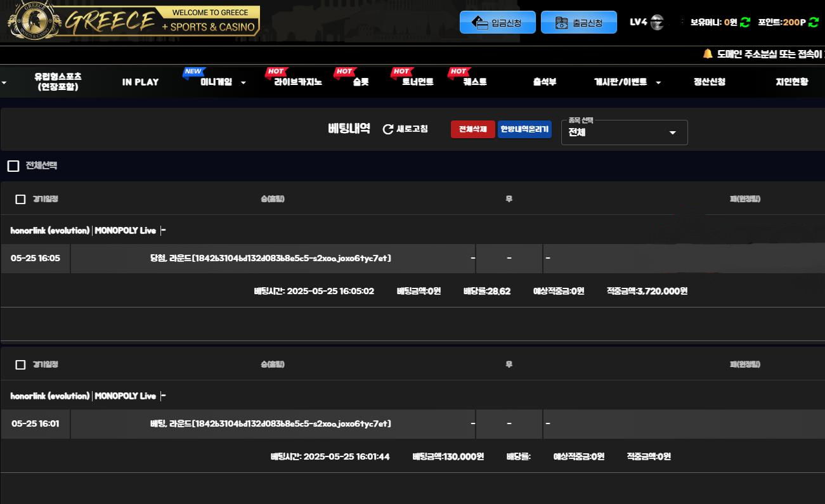Click the 베팅시간 2025-05-25 16:01:44 text
Screen dimensions: 825x504
330,457
